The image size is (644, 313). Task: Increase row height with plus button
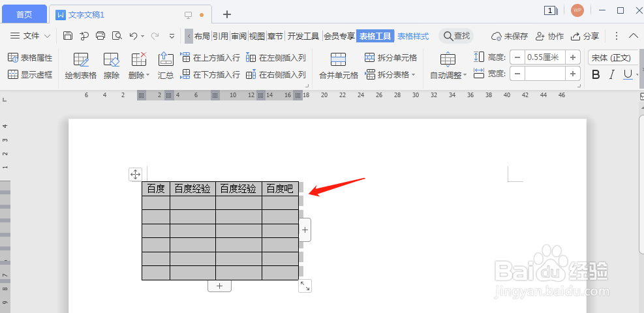[572, 57]
